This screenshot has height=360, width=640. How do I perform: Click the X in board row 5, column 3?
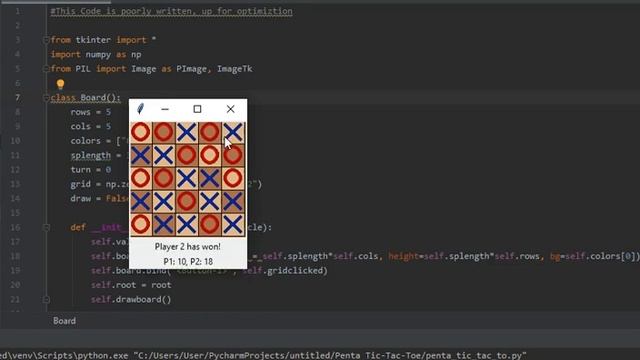click(x=187, y=224)
